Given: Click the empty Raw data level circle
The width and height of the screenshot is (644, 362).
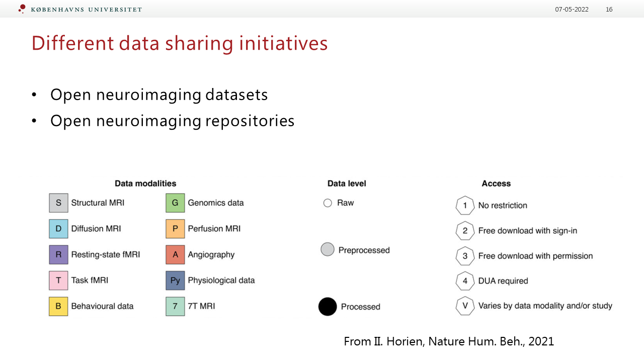Looking at the screenshot, I should click(328, 203).
